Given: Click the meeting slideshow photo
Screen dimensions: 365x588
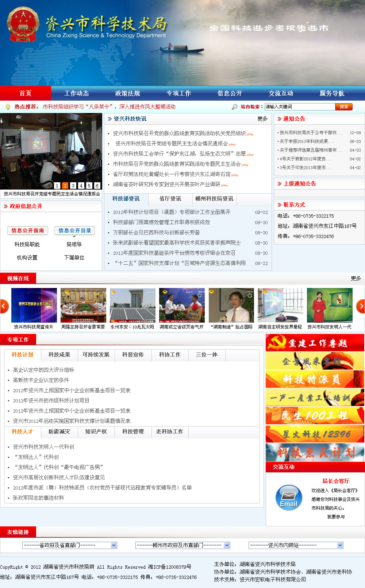Looking at the screenshot, I should 51,151.
